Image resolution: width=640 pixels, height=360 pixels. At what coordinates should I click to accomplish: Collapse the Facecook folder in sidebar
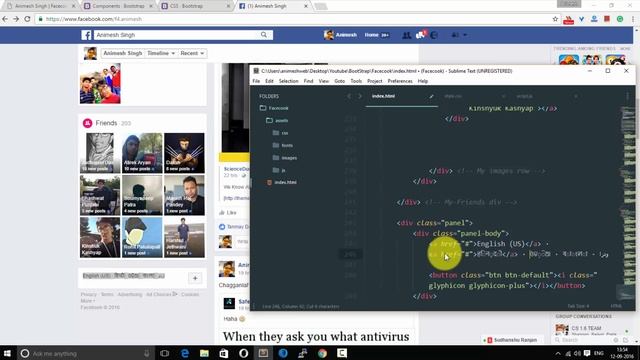coord(274,108)
